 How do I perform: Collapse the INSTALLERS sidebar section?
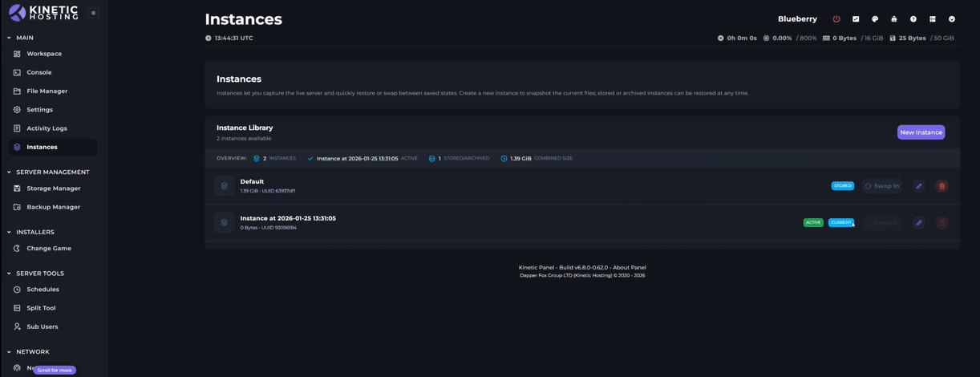10,232
